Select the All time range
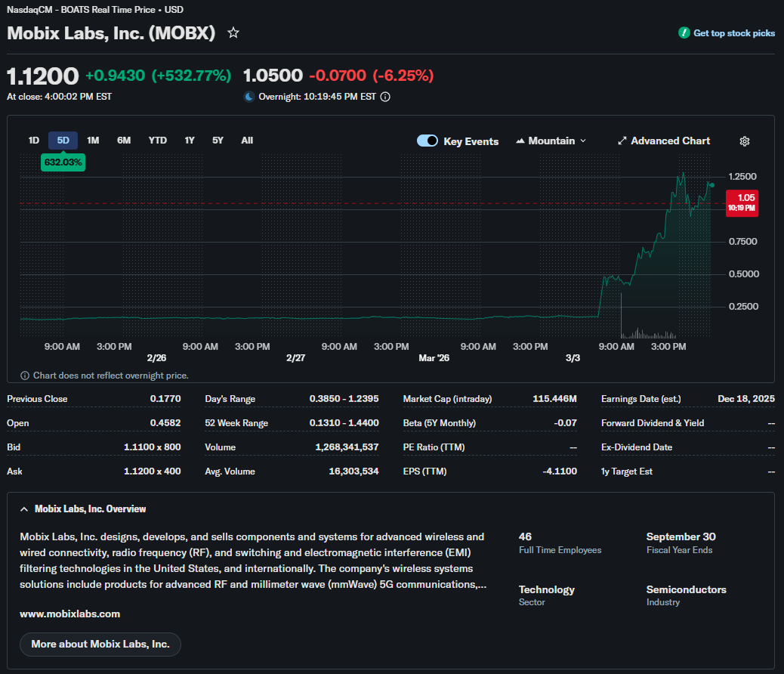Image resolution: width=784 pixels, height=674 pixels. click(247, 141)
